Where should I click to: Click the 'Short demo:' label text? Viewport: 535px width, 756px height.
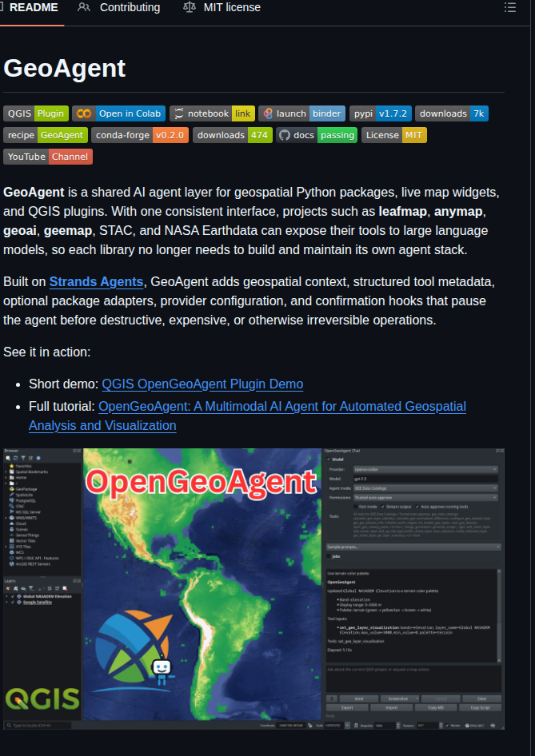click(64, 384)
